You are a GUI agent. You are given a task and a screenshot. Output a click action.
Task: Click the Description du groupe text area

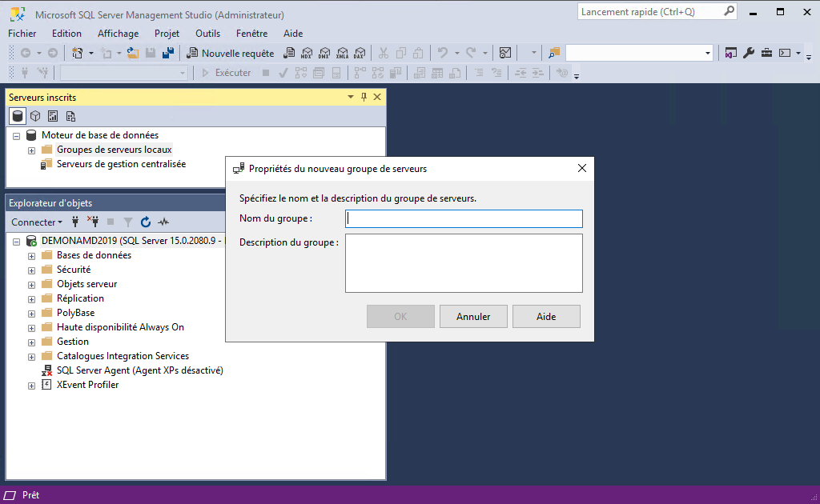[x=464, y=263]
